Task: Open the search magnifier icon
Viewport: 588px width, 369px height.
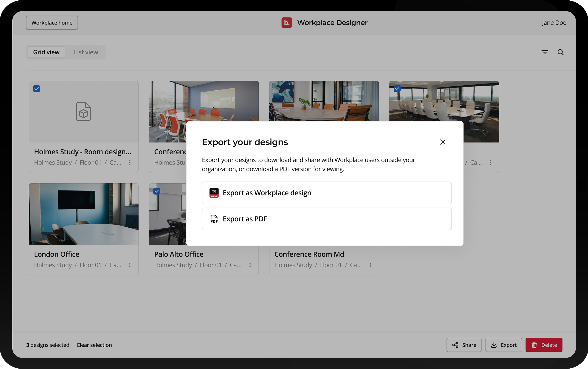Action: coord(561,52)
